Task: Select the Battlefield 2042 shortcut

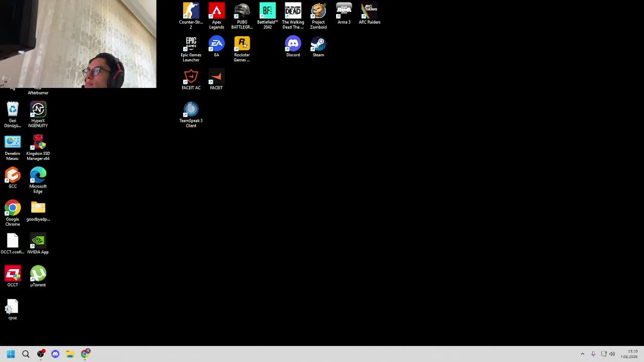Action: click(267, 16)
